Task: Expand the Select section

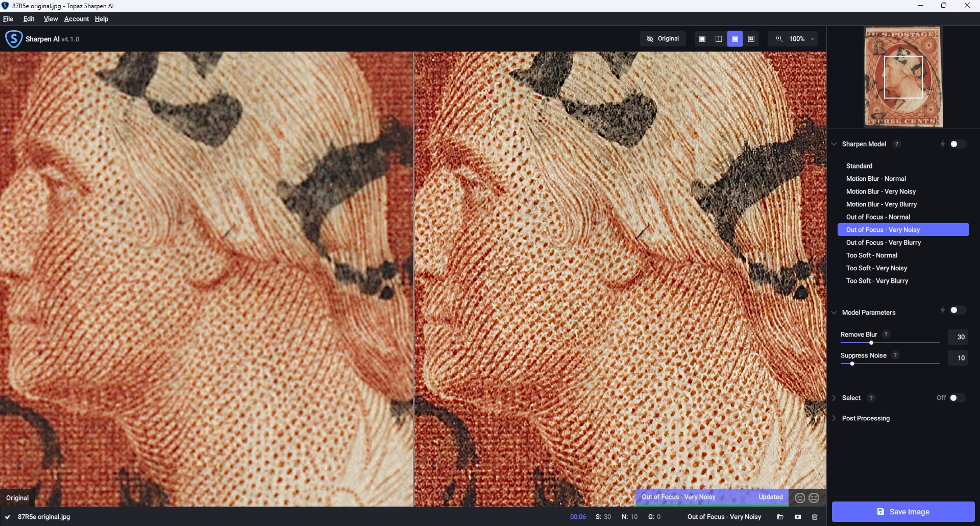Action: [x=834, y=398]
